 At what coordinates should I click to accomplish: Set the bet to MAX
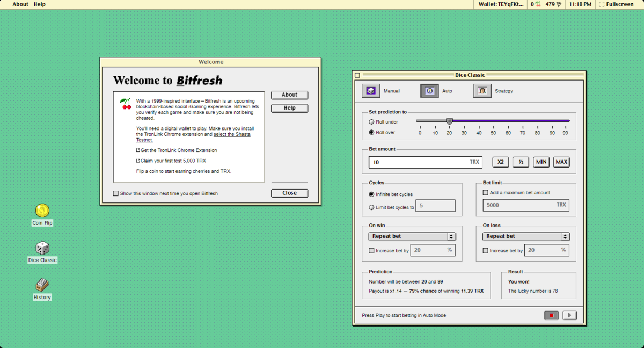pyautogui.click(x=562, y=162)
